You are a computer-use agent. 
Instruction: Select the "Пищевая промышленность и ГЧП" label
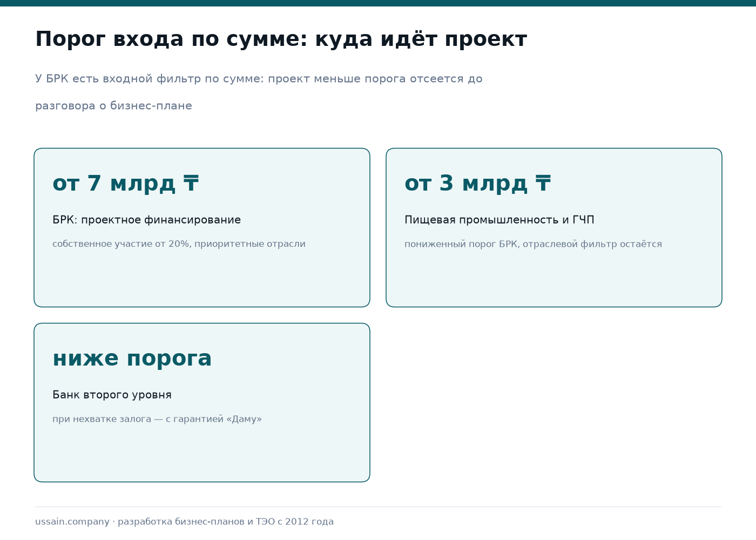tap(500, 220)
